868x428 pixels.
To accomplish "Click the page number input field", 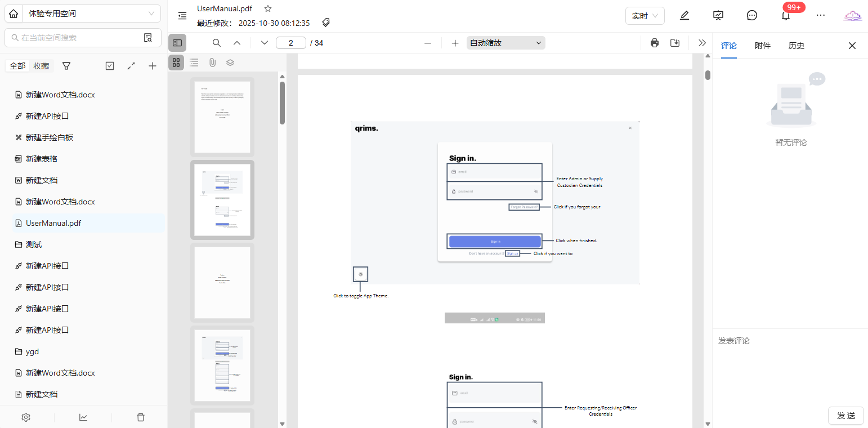I will [x=291, y=43].
